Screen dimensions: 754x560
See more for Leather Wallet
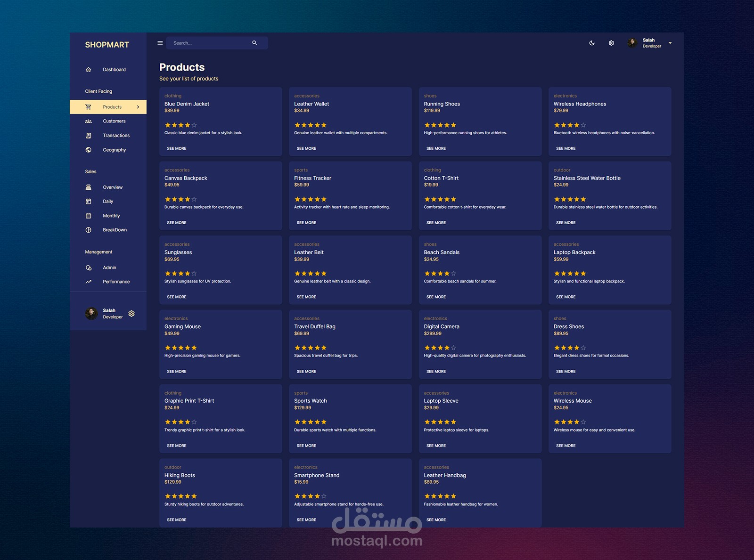pos(306,148)
